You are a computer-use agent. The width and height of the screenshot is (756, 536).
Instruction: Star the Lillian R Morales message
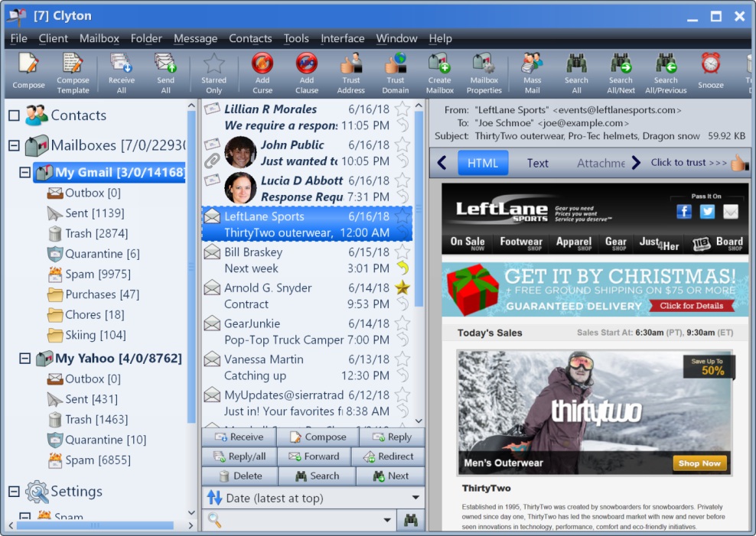[402, 109]
